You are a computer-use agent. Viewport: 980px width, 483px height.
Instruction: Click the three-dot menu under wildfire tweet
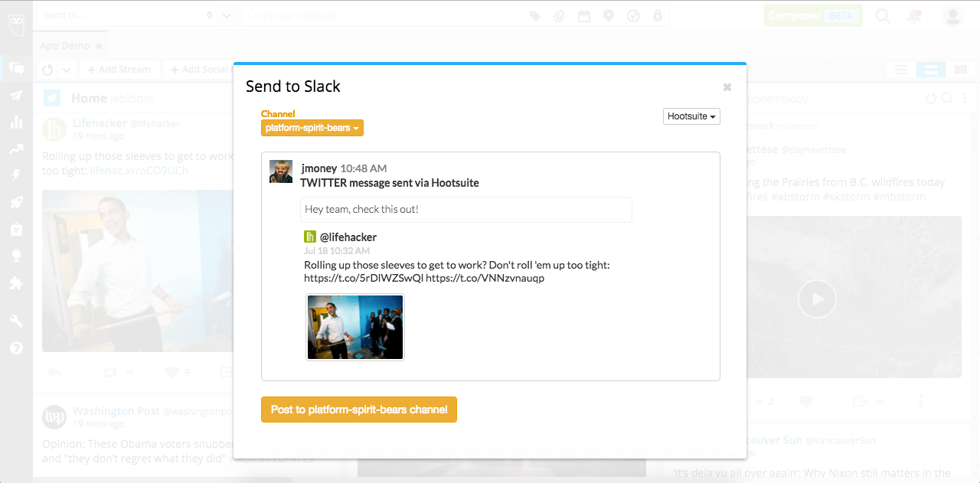(921, 401)
